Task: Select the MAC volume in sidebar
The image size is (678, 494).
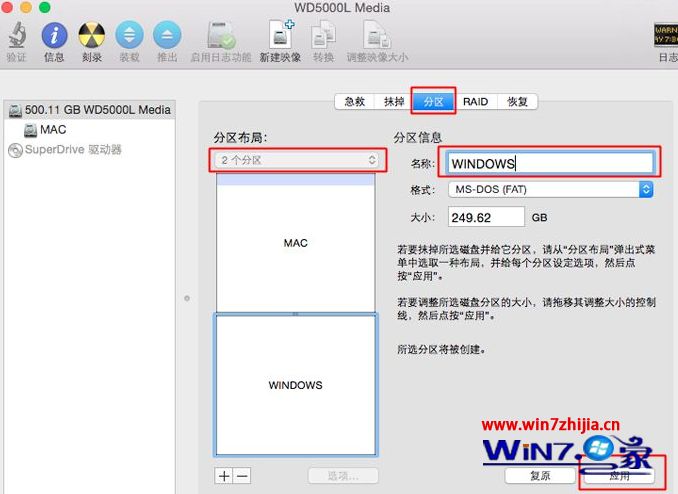Action: coord(45,130)
